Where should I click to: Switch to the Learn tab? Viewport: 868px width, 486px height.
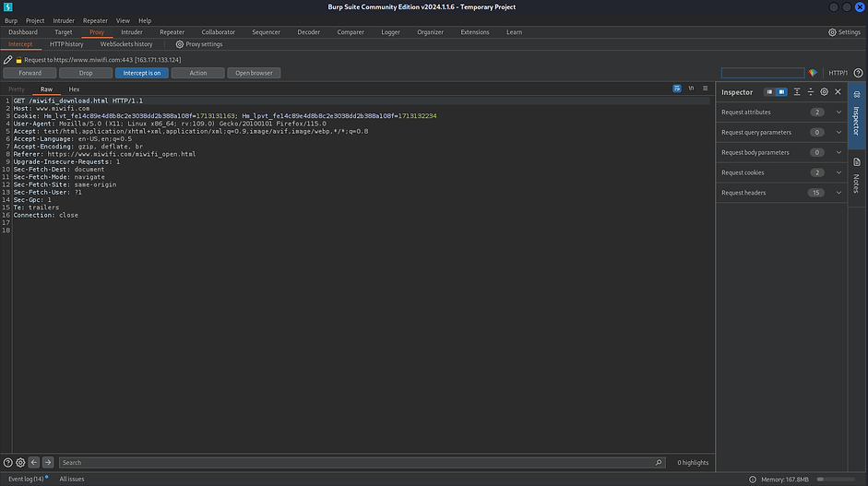pyautogui.click(x=514, y=32)
